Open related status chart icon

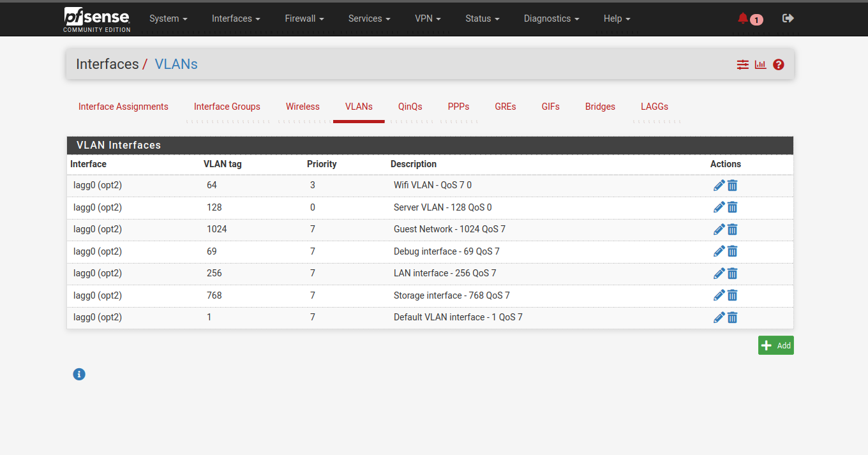(x=760, y=64)
